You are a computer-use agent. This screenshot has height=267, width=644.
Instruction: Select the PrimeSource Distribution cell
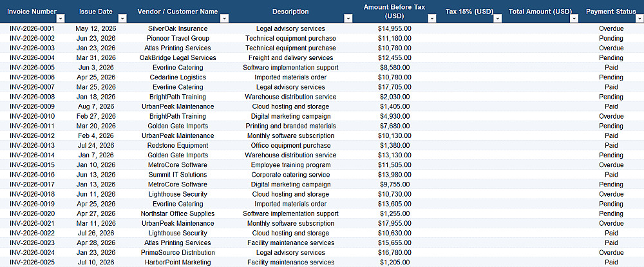178,253
